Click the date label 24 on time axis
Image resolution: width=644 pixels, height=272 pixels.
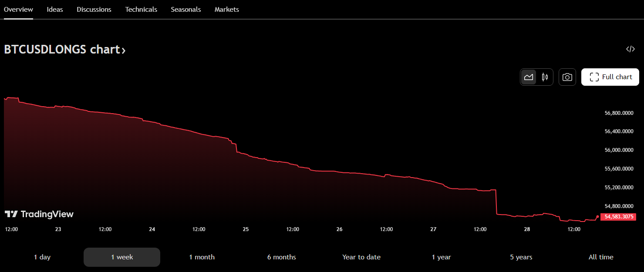(152, 229)
